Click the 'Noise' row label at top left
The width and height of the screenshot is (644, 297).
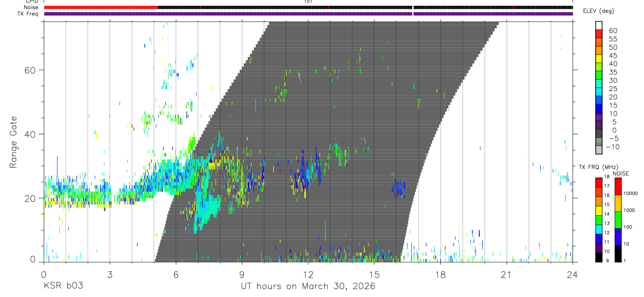(x=31, y=7)
